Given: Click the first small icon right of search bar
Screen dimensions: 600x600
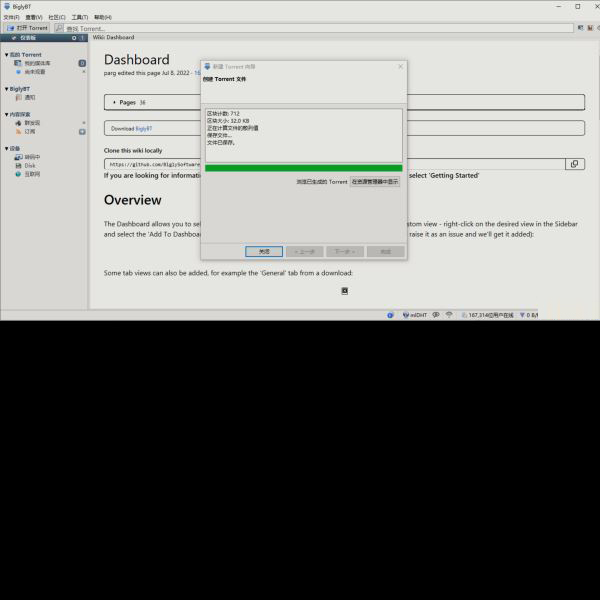Looking at the screenshot, I should coord(580,28).
